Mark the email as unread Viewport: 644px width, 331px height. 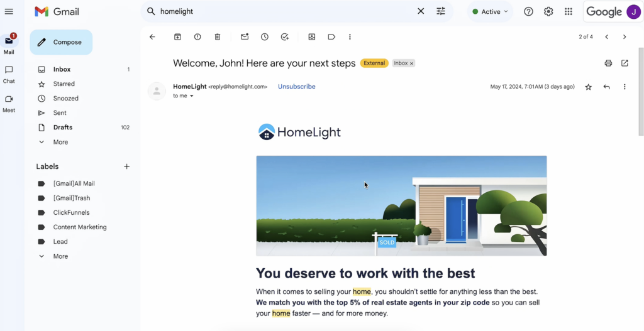coord(245,37)
